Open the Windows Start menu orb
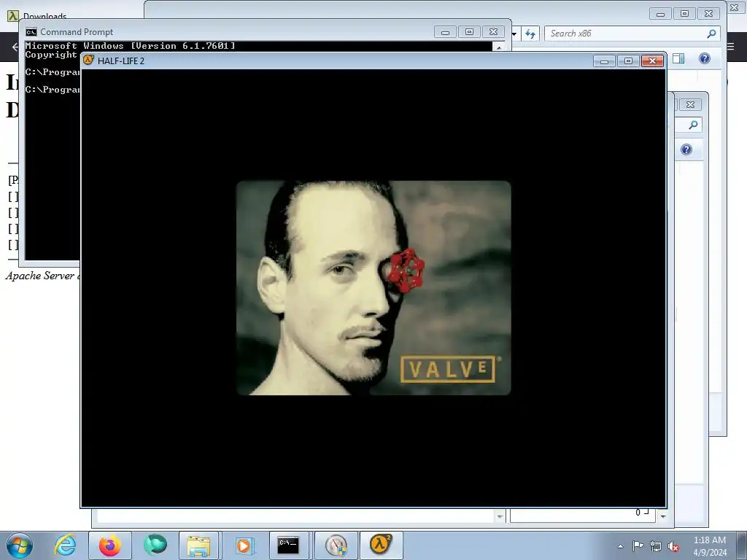Screen dimensions: 747x560 20,545
